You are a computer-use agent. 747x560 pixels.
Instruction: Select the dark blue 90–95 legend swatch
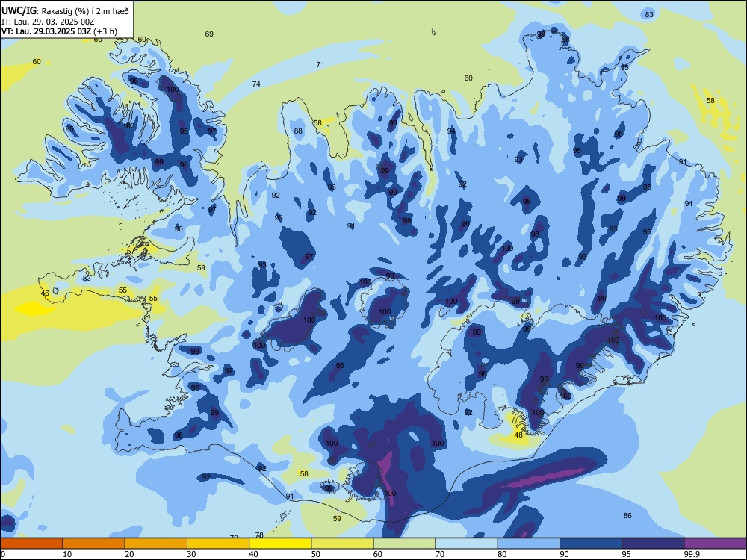(591, 544)
